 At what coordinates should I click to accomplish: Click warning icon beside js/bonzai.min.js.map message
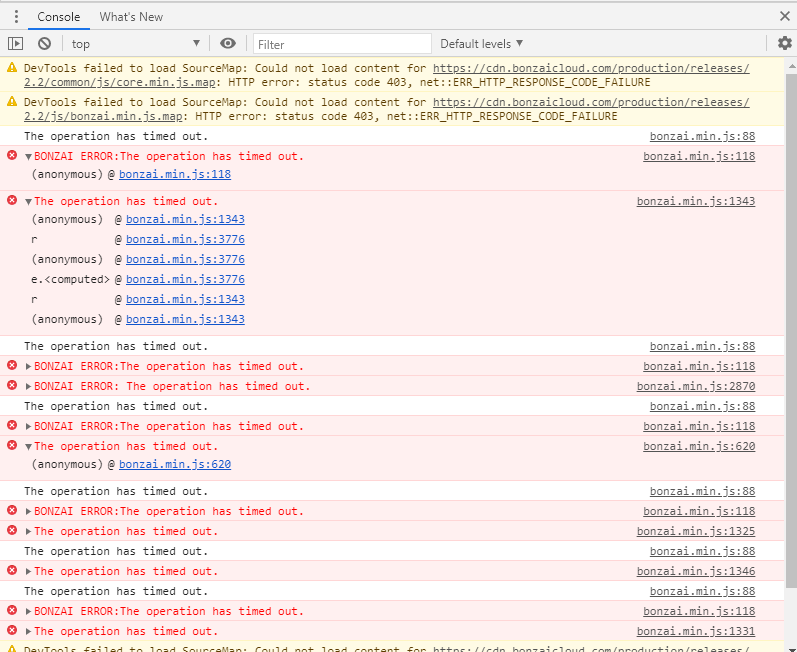tap(12, 101)
